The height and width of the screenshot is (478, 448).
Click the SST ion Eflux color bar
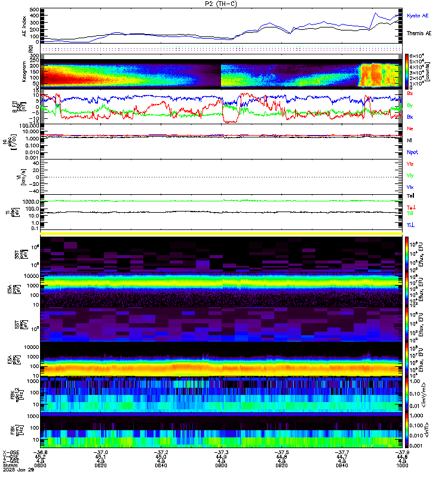(407, 254)
